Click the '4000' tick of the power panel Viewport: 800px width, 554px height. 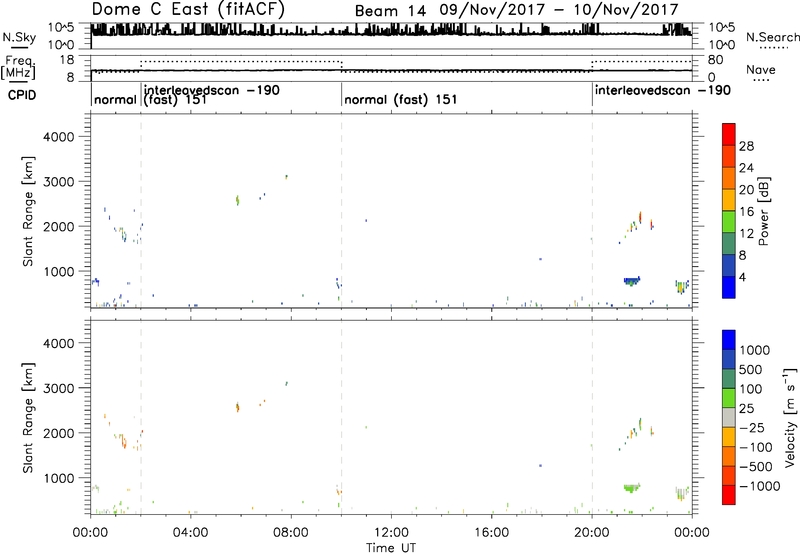[x=59, y=137]
